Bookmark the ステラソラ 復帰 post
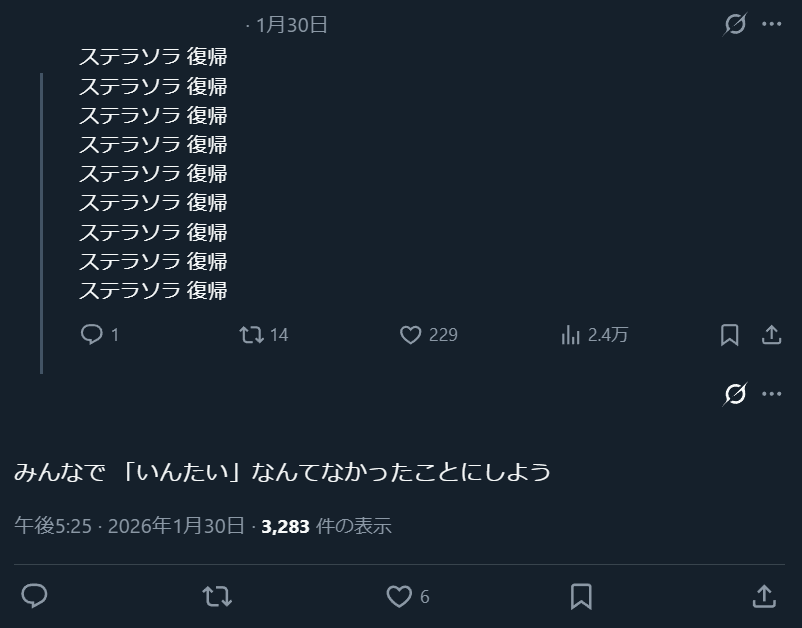802x628 pixels. point(730,335)
